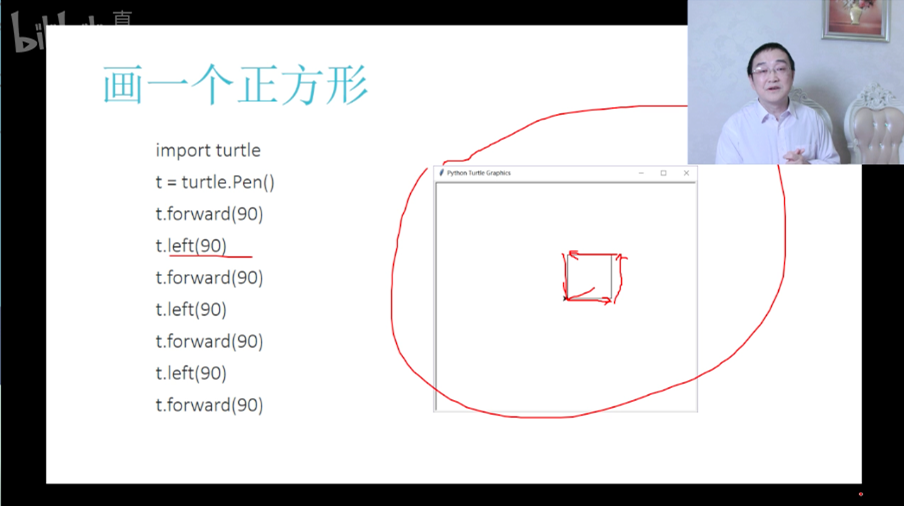Click the Python feather icon in turtle window
904x506 pixels.
441,173
